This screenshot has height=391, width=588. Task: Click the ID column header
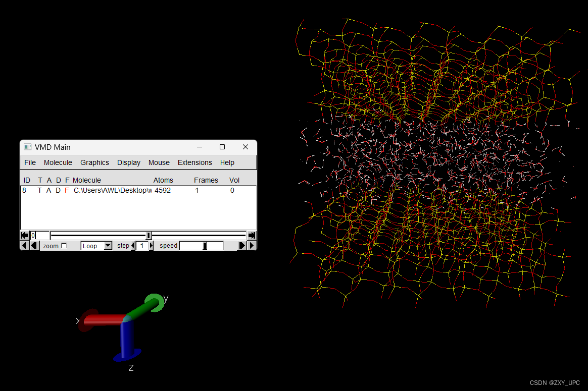point(27,180)
